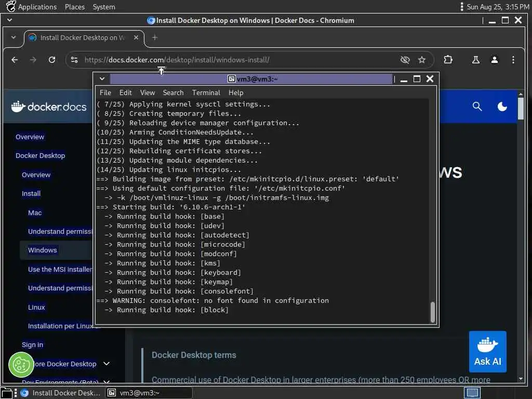Open the Ask AI assistant button
The height and width of the screenshot is (399, 532).
tap(487, 352)
